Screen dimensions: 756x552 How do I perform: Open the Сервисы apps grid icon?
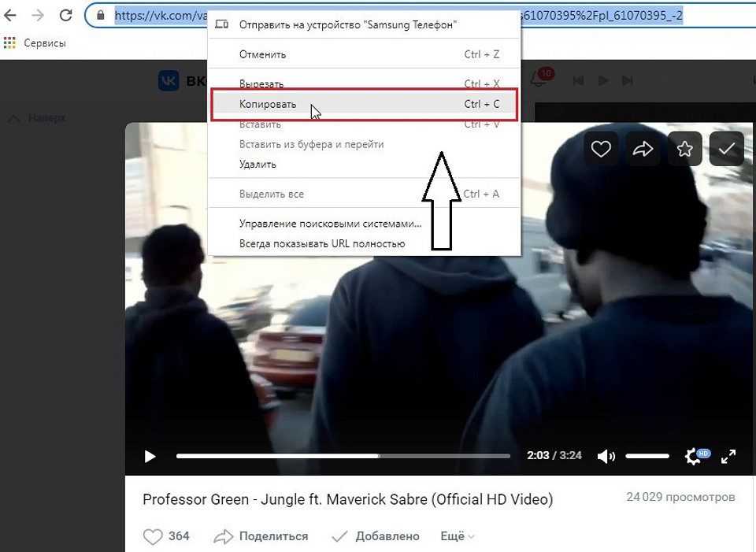point(9,43)
